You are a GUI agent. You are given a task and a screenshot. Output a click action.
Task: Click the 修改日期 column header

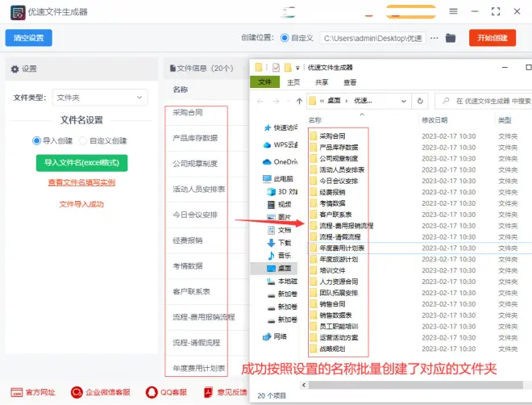434,120
